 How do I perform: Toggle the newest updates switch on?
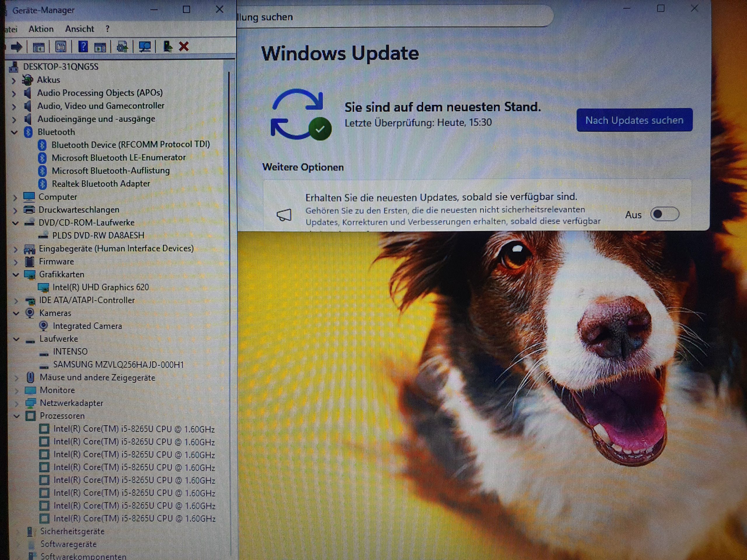664,214
